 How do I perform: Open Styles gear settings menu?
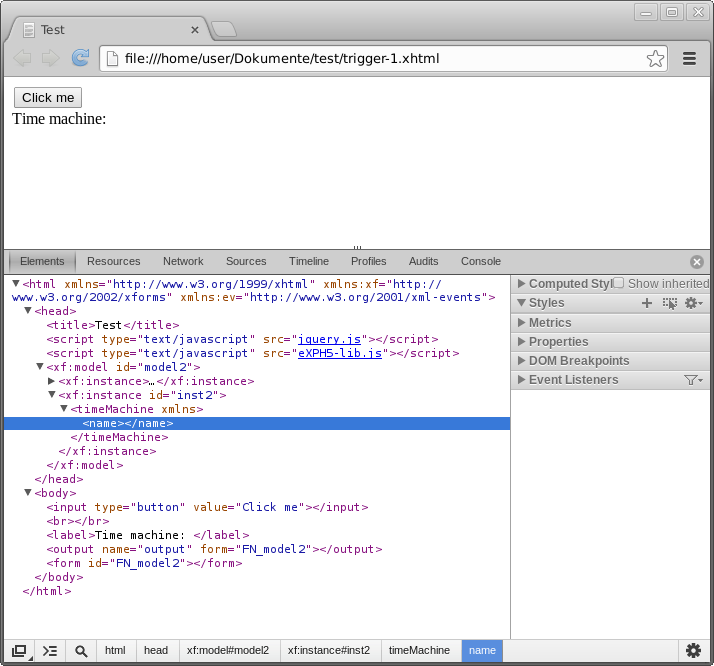point(694,303)
